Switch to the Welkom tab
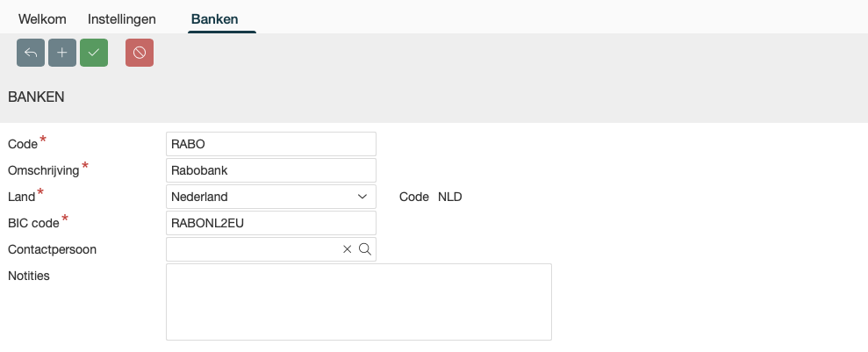Image resolution: width=868 pixels, height=352 pixels. 42,18
